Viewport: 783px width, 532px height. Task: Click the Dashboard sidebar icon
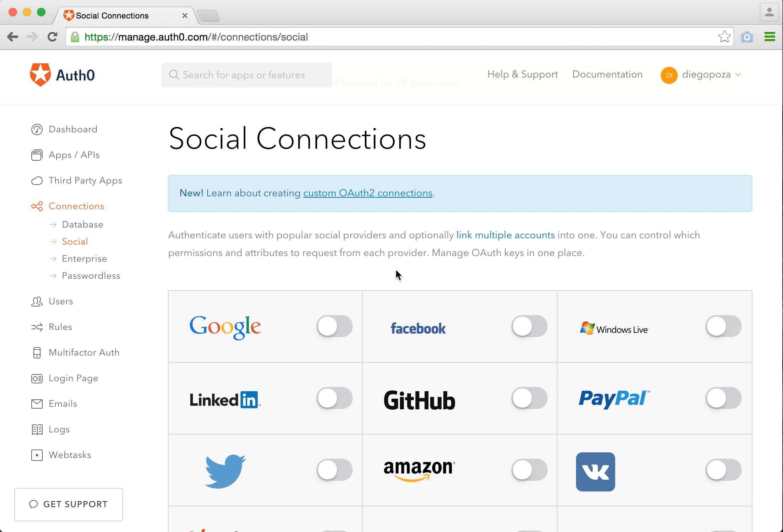coord(37,129)
